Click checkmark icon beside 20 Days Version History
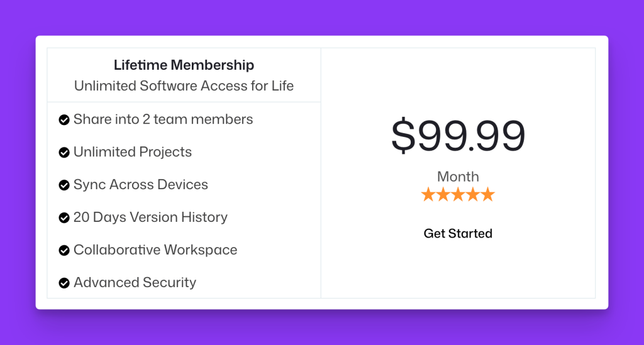The width and height of the screenshot is (644, 345). point(64,218)
